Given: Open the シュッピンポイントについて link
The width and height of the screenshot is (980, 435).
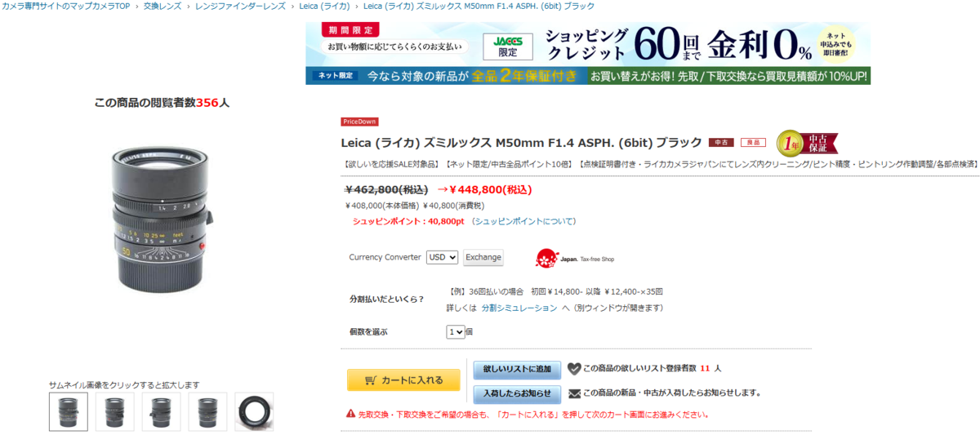Looking at the screenshot, I should (524, 221).
